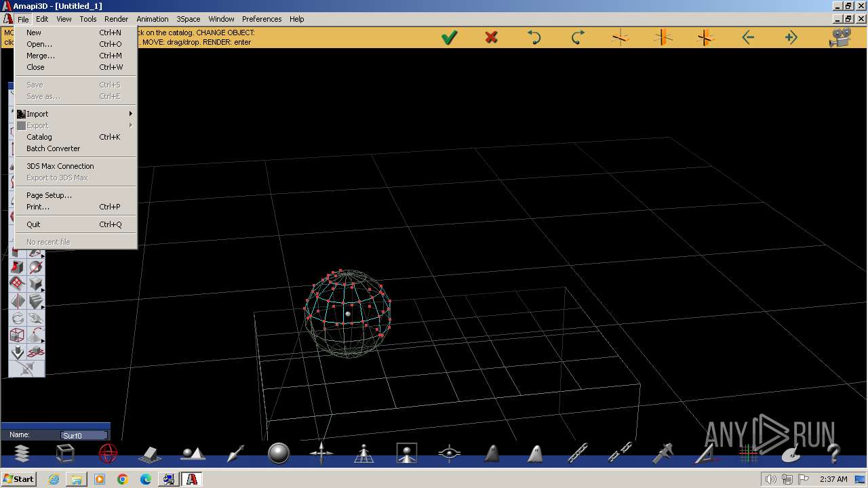Click the redo arrow icon
The height and width of the screenshot is (488, 868).
tap(578, 37)
